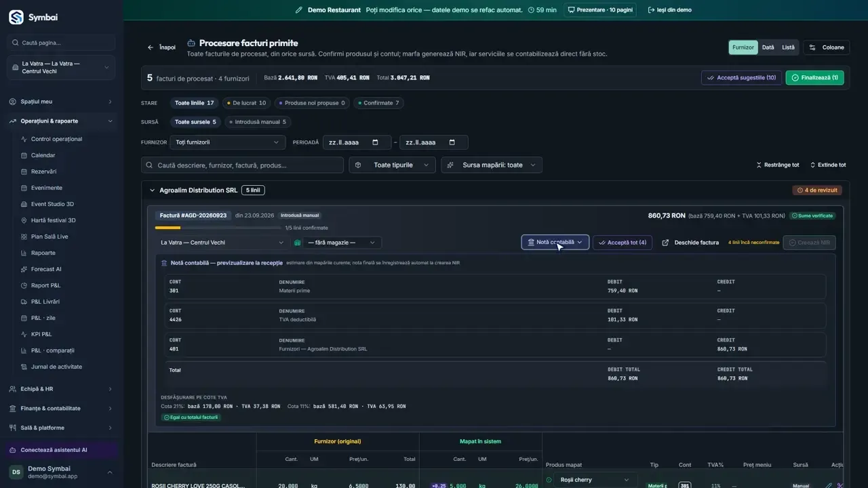Switch grouping to Furnizor view
The image size is (868, 488).
(743, 47)
